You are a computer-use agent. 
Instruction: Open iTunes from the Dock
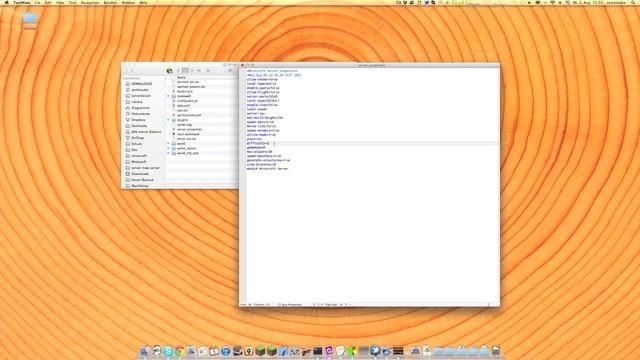(226, 351)
